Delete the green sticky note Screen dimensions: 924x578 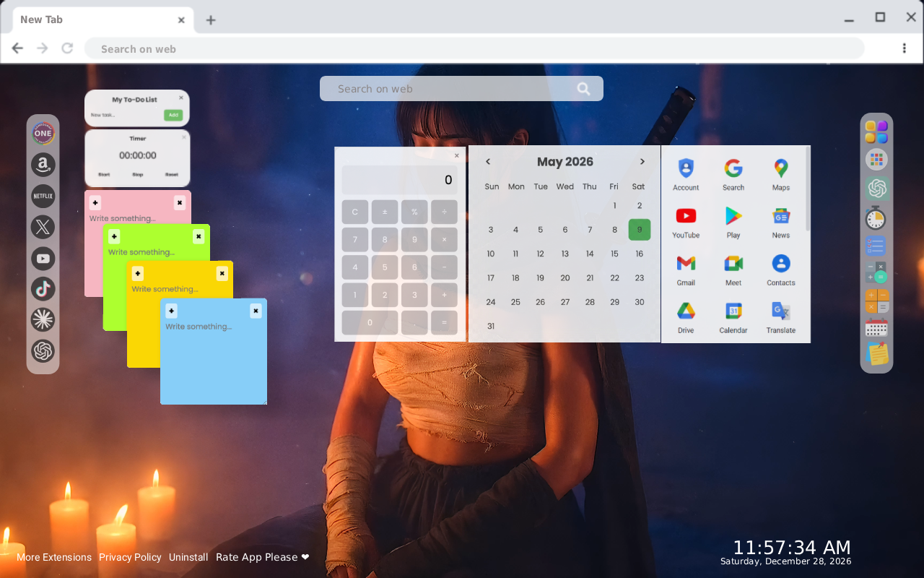tap(199, 237)
